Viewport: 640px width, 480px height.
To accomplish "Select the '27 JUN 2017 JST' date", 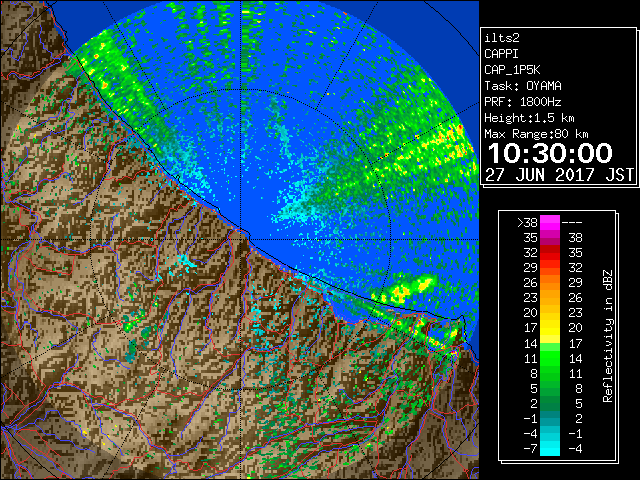I will (x=560, y=175).
